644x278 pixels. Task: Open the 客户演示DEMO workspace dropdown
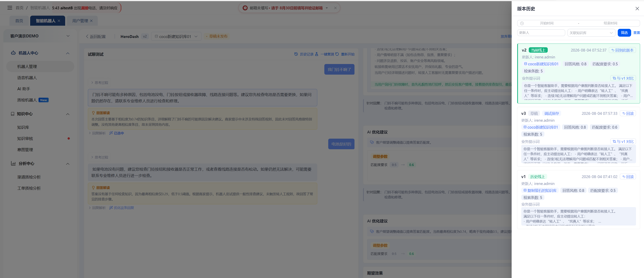40,36
